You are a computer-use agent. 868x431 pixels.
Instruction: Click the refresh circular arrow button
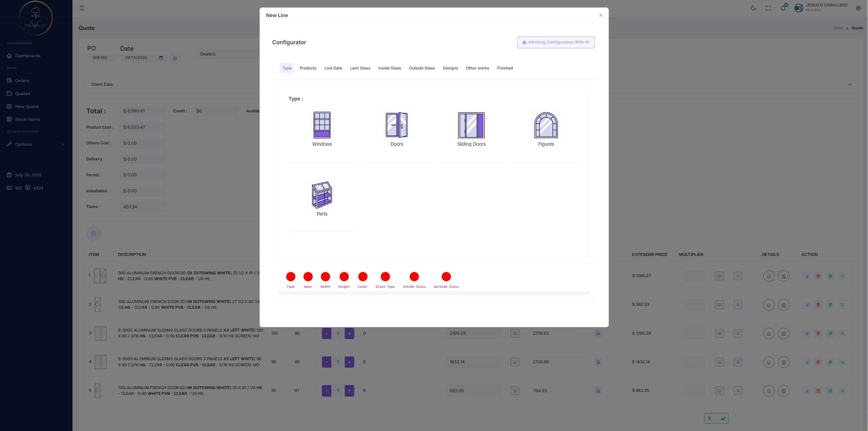click(x=94, y=234)
